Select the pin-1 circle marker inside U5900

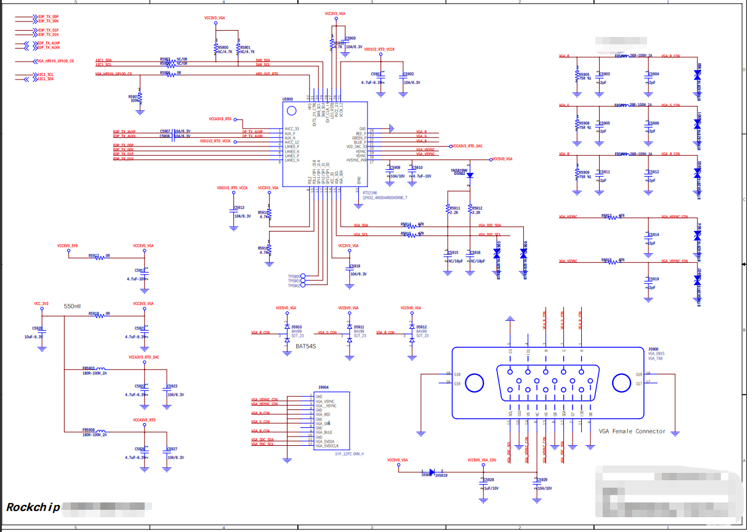[x=292, y=111]
